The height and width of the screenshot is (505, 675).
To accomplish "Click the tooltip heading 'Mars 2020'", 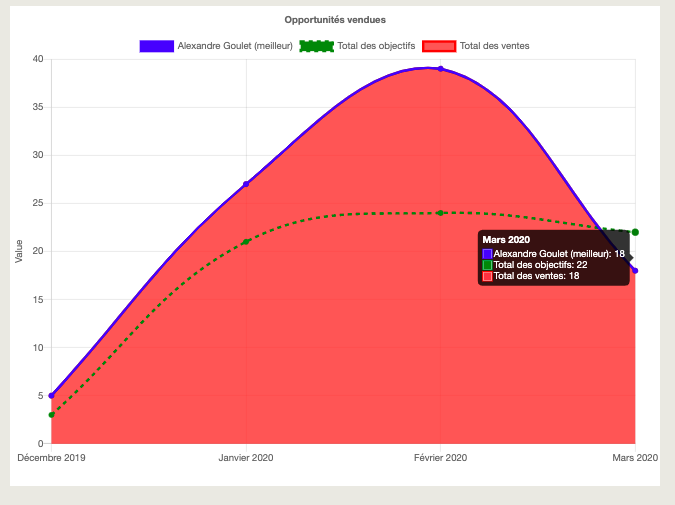I will 506,240.
